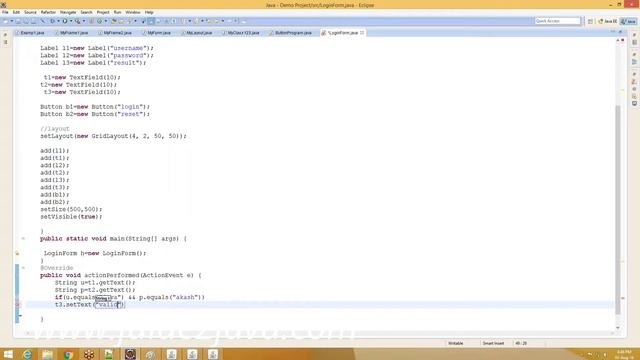This screenshot has width=640, height=360.
Task: Open the Window menu
Action: point(133,12)
